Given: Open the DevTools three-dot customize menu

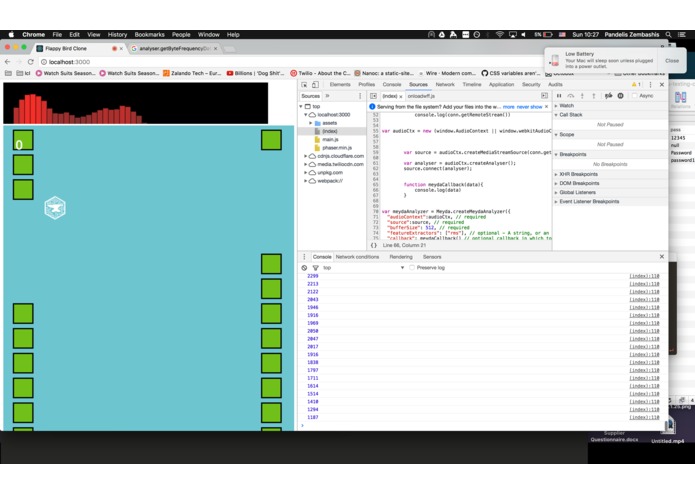Looking at the screenshot, I should click(x=650, y=85).
